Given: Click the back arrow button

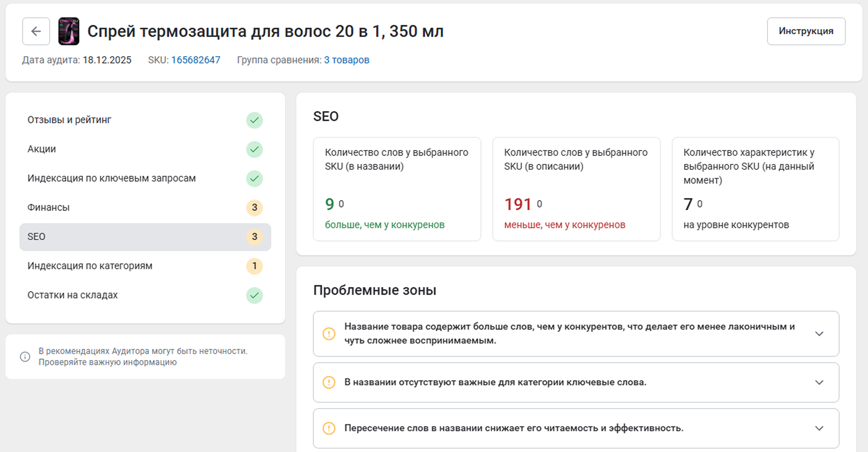Looking at the screenshot, I should coord(36,31).
